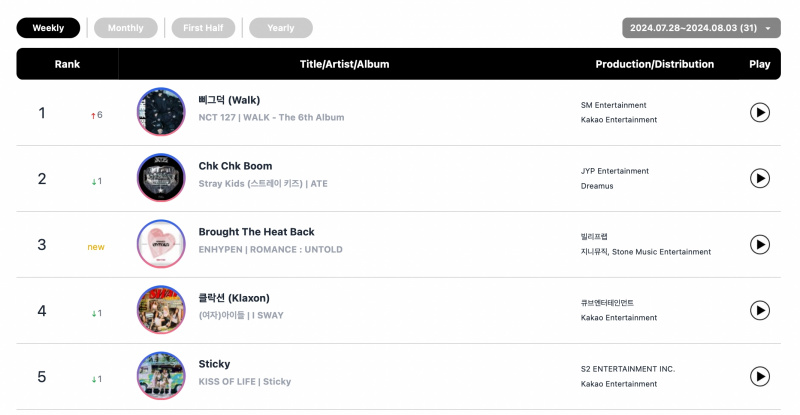The width and height of the screenshot is (800, 415).
Task: Switch to the Monthly chart tab
Action: tap(126, 28)
